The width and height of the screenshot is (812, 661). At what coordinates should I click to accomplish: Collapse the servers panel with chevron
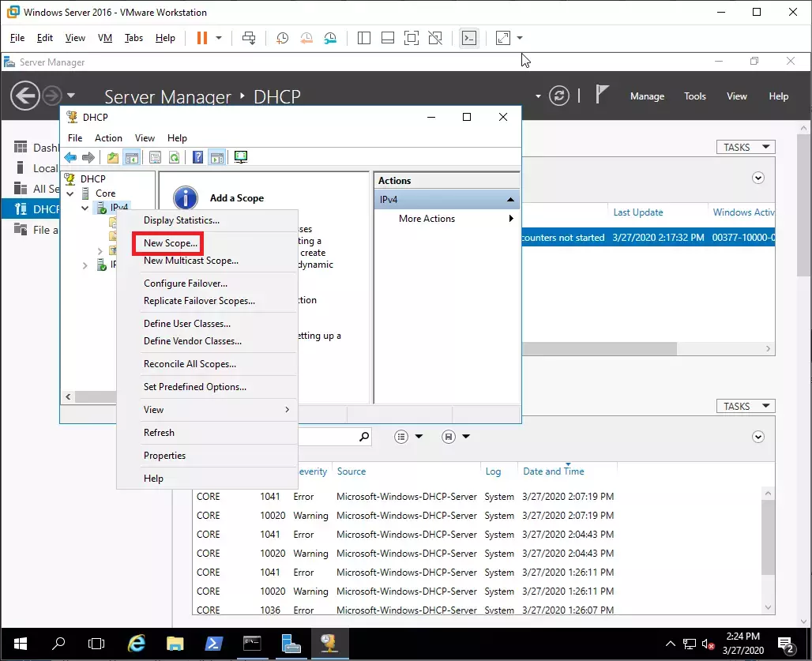click(x=758, y=178)
